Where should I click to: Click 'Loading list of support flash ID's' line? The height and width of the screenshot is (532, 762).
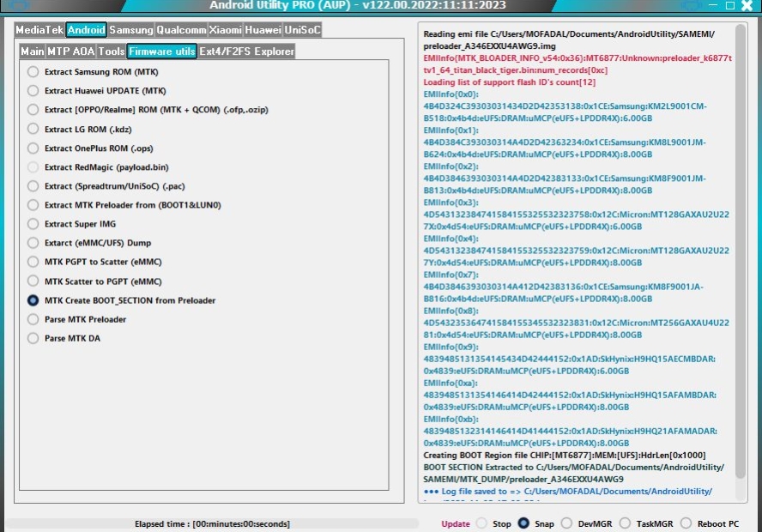(x=510, y=82)
